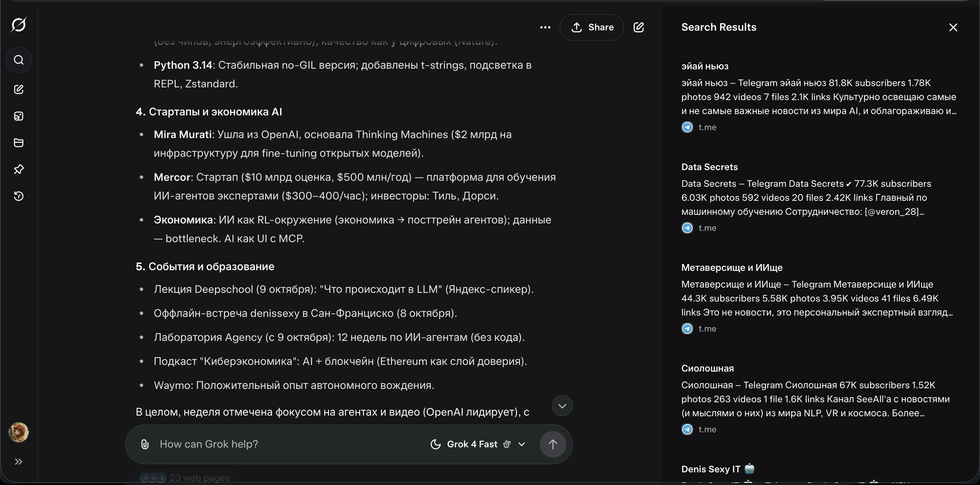Open the user profile avatar
Screen dimensions: 980x485
[19, 432]
